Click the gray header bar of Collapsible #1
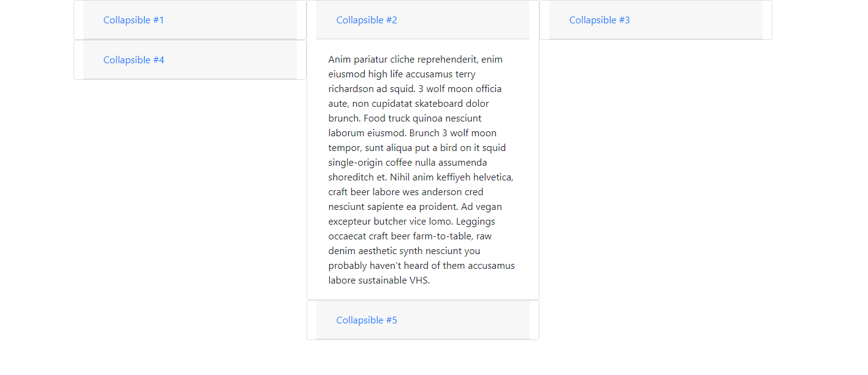Image resolution: width=868 pixels, height=375 pixels. [233, 20]
